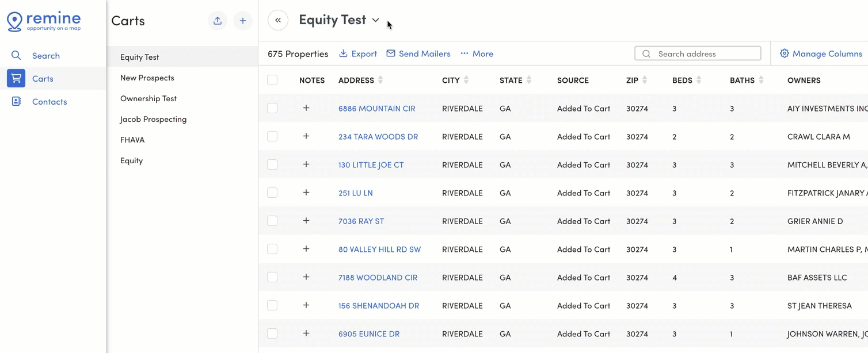Click the Owners column header
Image resolution: width=868 pixels, height=353 pixels.
[x=804, y=80]
